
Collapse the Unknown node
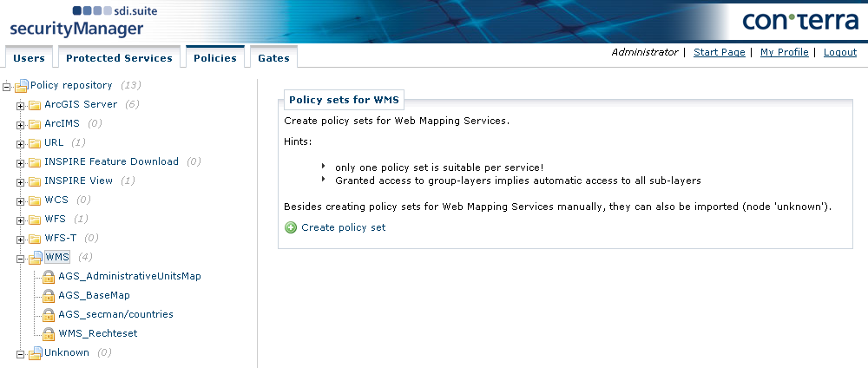pyautogui.click(x=21, y=354)
